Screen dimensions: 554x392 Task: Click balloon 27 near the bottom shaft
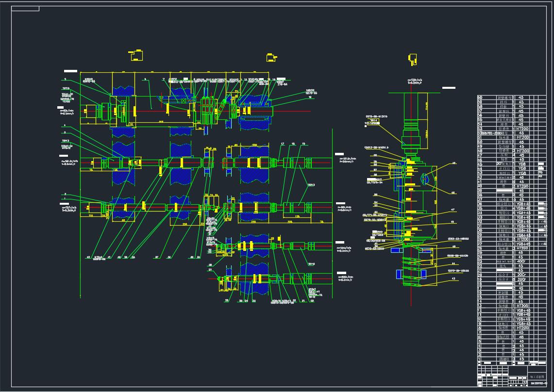pyautogui.click(x=211, y=270)
